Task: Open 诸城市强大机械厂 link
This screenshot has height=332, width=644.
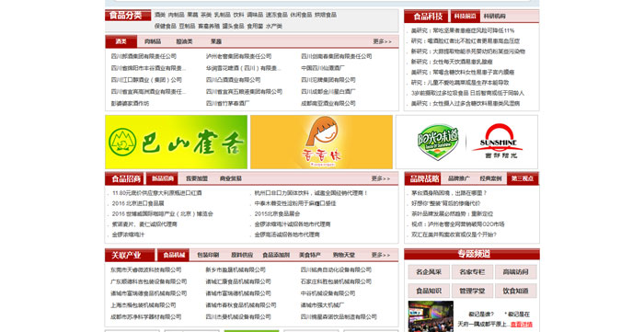Action: point(322,305)
